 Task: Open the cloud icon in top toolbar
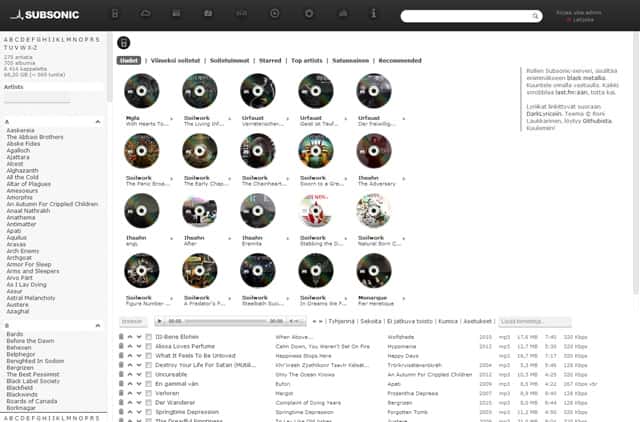145,13
